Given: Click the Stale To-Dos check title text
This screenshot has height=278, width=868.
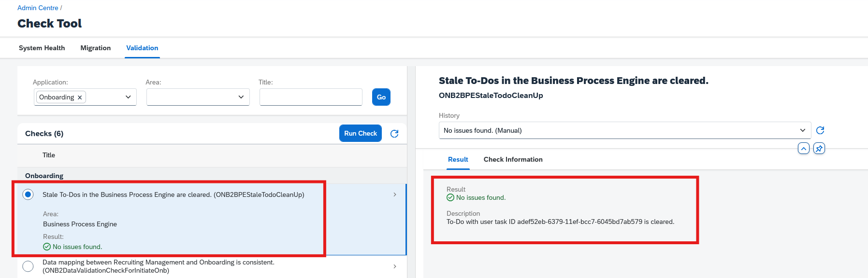Looking at the screenshot, I should coord(174,195).
